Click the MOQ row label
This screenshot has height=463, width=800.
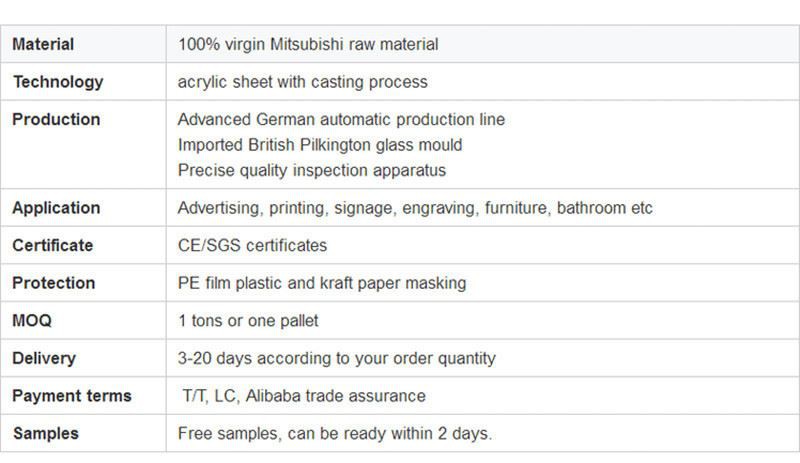31,321
